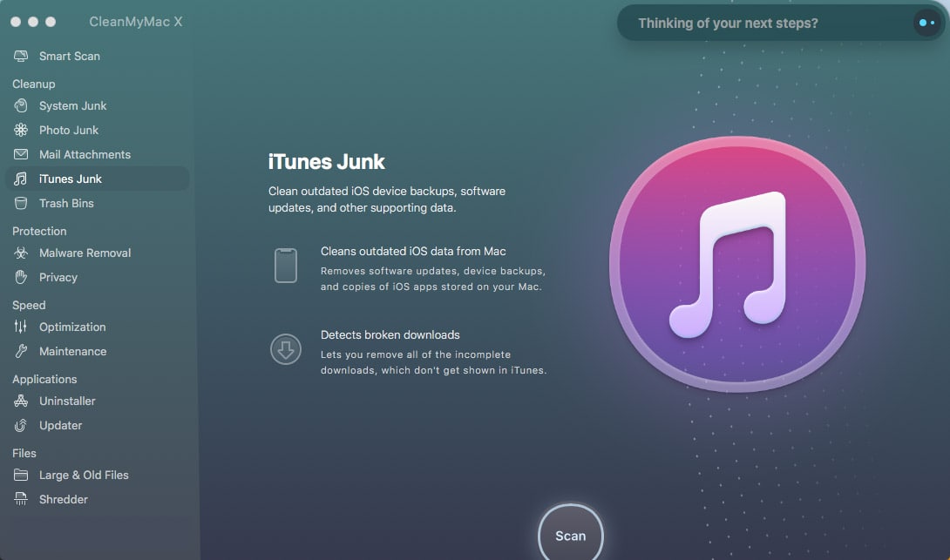Click the Protection section header

[x=39, y=232]
